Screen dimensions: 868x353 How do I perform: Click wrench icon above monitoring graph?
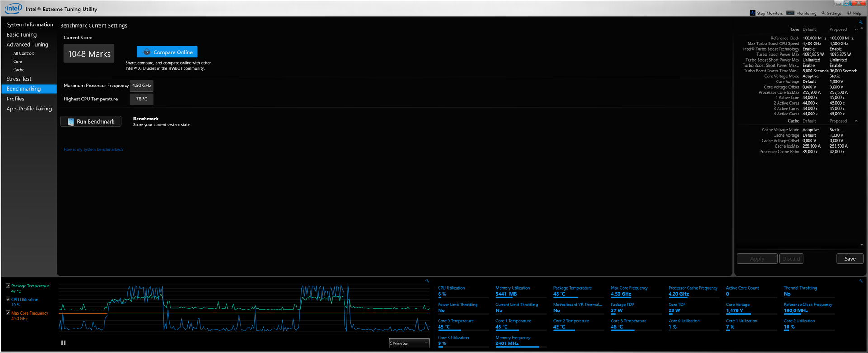[x=427, y=281]
